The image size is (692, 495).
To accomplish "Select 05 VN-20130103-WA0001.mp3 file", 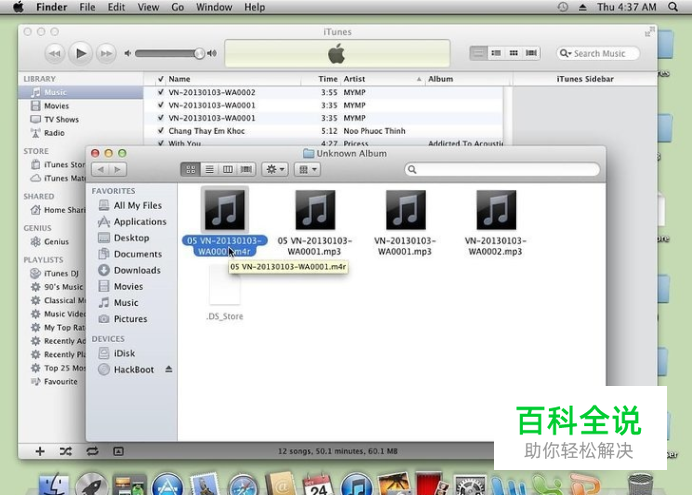I will (x=315, y=223).
